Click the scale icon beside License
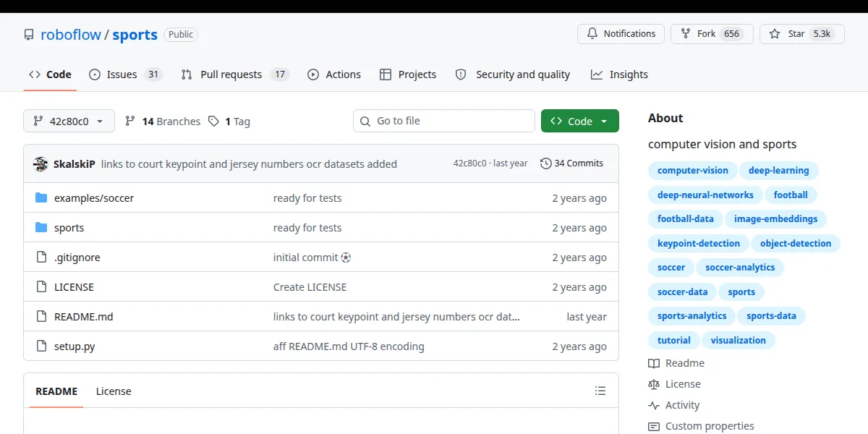This screenshot has width=868, height=434. point(654,384)
